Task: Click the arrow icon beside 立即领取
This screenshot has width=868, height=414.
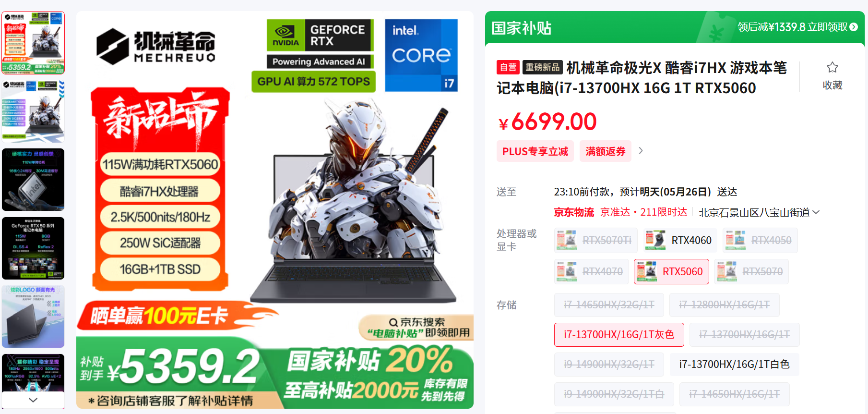Action: (x=854, y=27)
